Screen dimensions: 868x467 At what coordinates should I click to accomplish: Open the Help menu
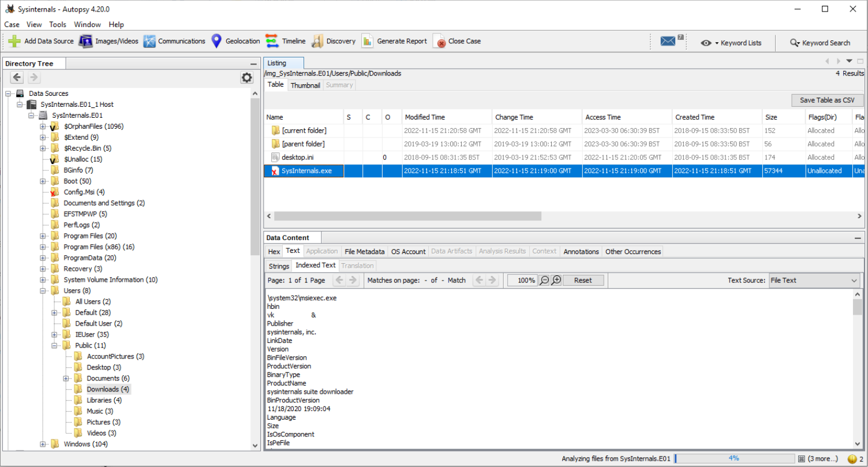[x=117, y=24]
